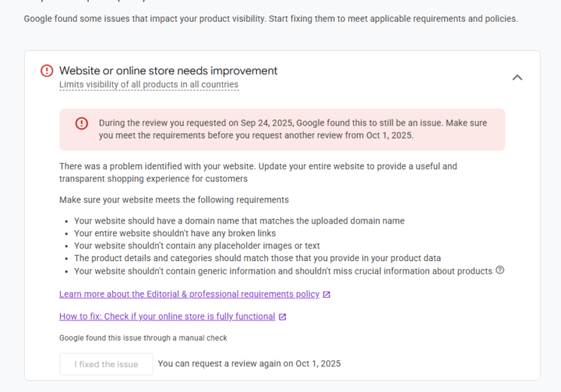This screenshot has width=561, height=392.
Task: Click "You can request a review again" text
Action: (249, 364)
